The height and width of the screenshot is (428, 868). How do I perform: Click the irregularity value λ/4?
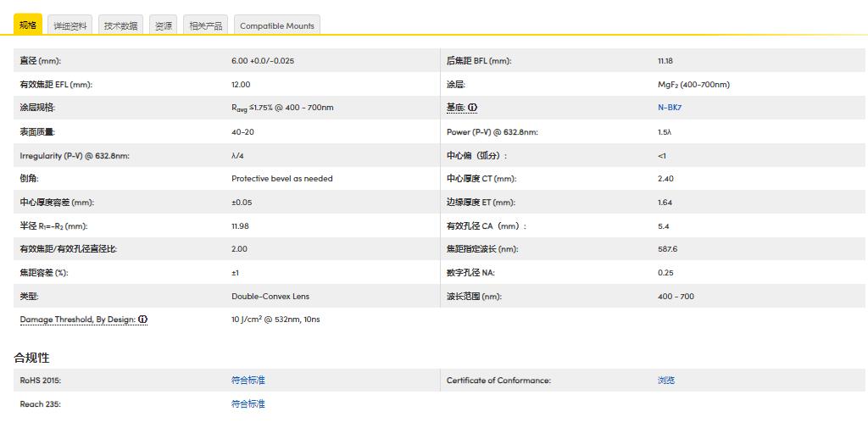coord(237,156)
